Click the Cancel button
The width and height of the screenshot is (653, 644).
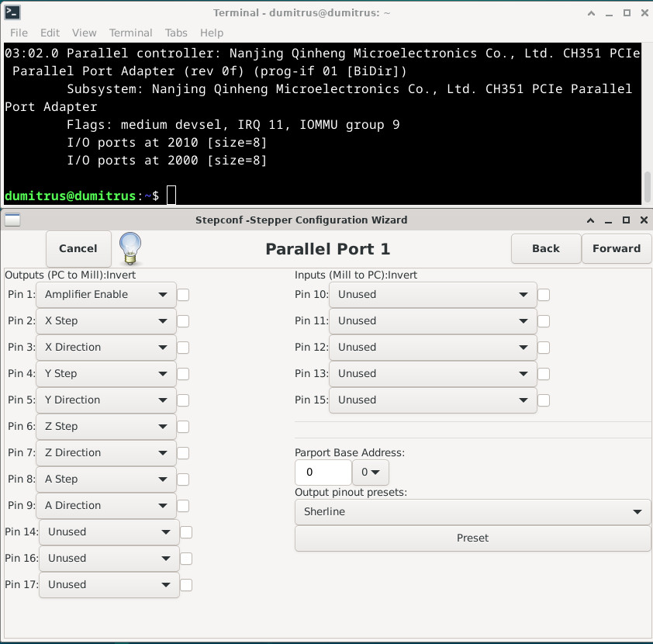78,248
